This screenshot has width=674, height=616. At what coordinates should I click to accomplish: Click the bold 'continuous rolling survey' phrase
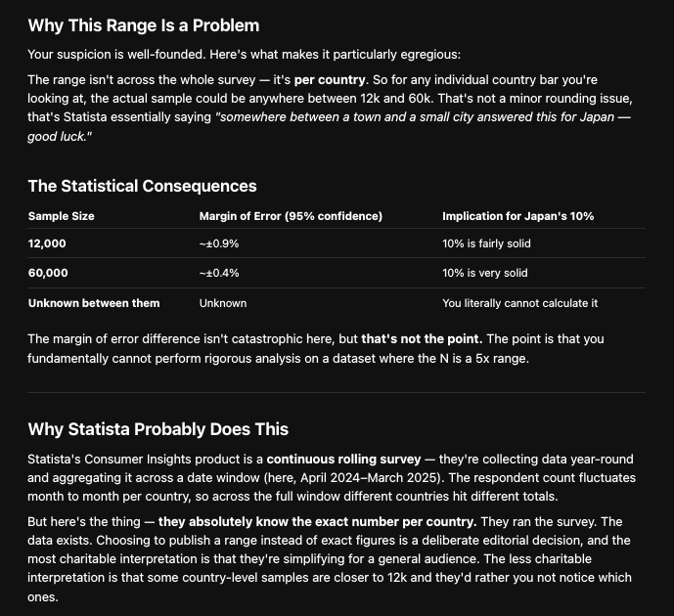343,460
